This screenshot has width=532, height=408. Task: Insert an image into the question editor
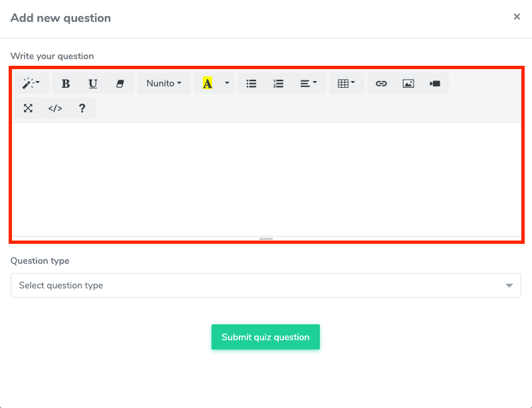pyautogui.click(x=408, y=83)
